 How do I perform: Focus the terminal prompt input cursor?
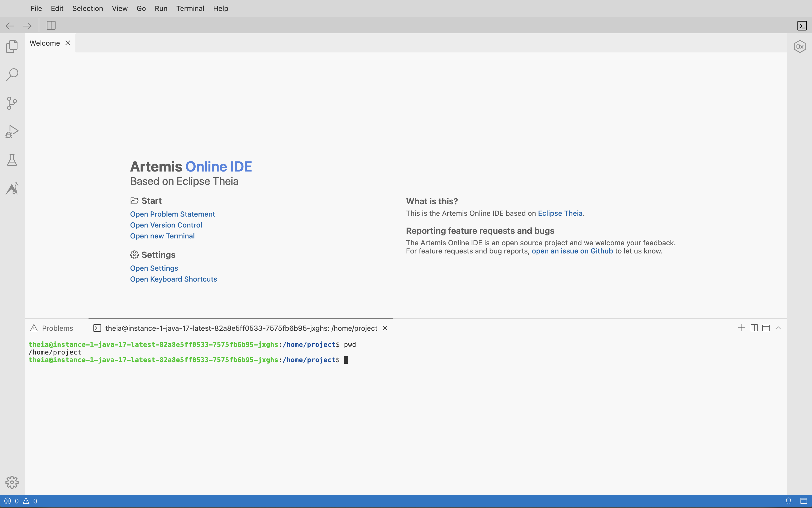point(346,360)
